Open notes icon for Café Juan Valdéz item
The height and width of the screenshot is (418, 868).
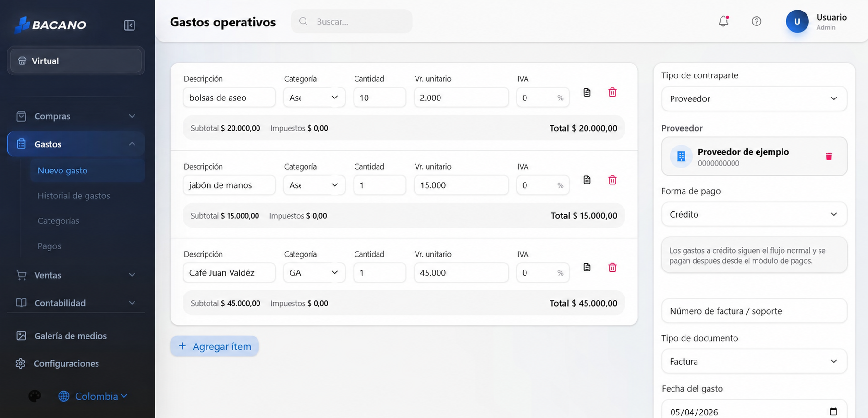[x=587, y=267]
